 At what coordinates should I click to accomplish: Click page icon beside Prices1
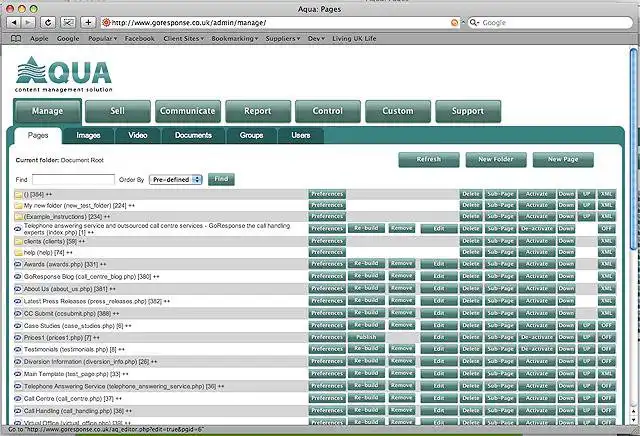click(x=18, y=338)
